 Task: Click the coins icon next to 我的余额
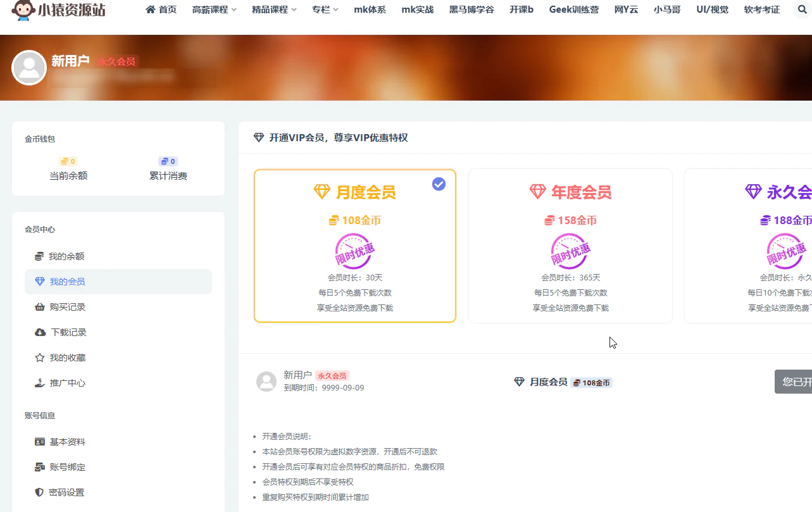39,256
